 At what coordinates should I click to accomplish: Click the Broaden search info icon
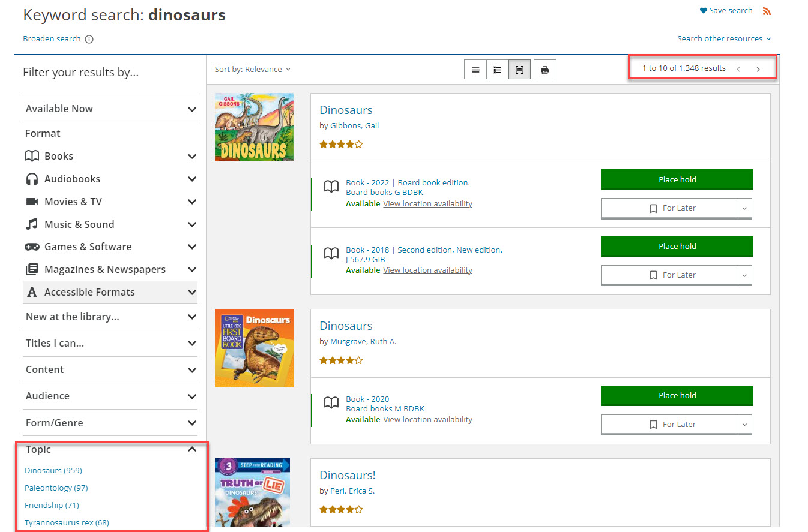coord(89,39)
